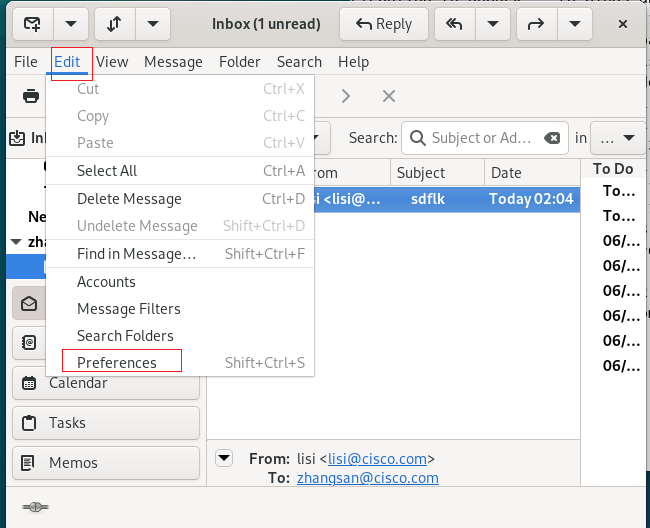This screenshot has width=650, height=528.
Task: Expand the Send/Receive options dropdown
Action: 153,24
